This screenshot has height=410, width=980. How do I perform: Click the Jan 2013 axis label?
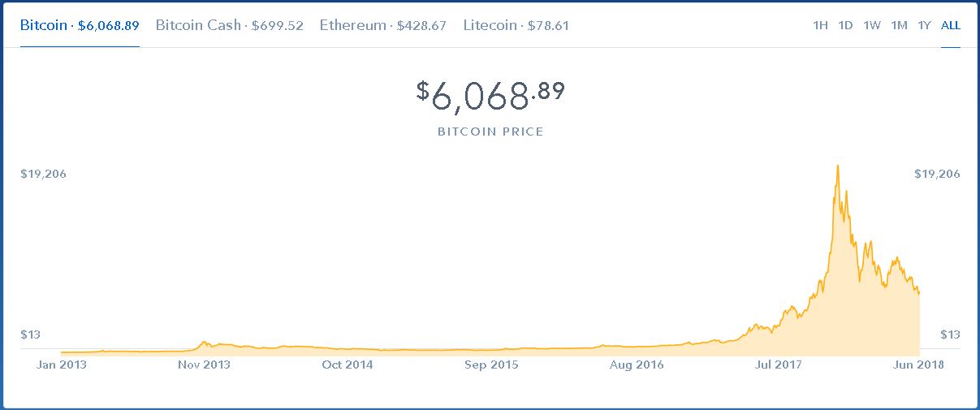62,365
